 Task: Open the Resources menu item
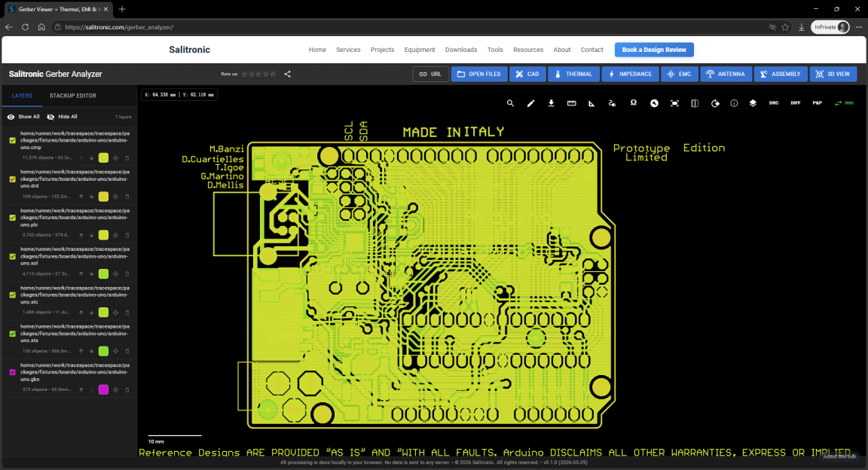point(528,50)
